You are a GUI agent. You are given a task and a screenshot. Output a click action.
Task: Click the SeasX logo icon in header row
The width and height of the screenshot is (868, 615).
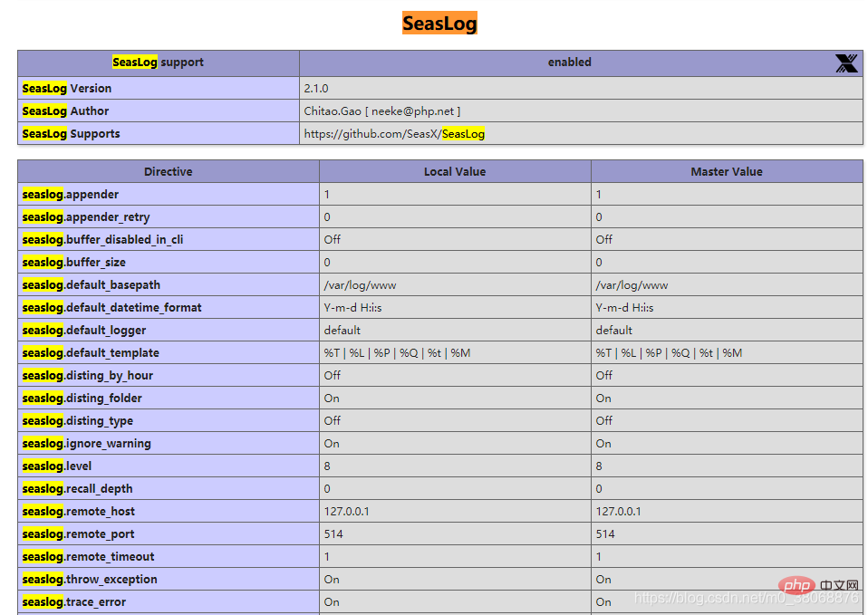pos(846,63)
